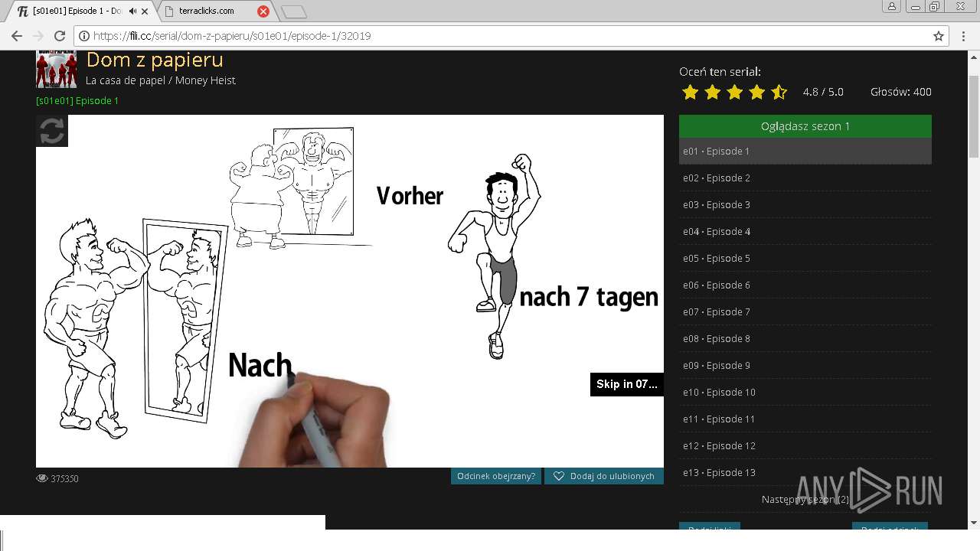Close the terraclicks.com tab
The image size is (980, 551).
(x=263, y=11)
